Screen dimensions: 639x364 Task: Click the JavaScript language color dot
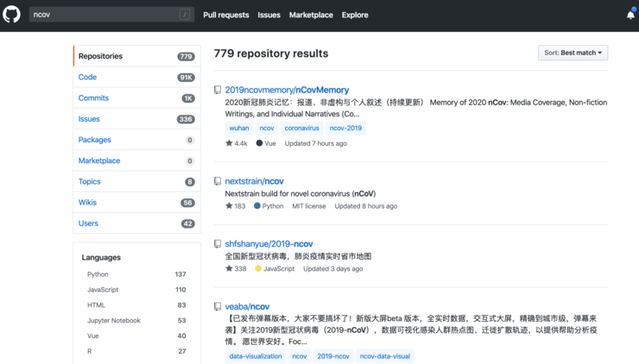pyautogui.click(x=258, y=268)
